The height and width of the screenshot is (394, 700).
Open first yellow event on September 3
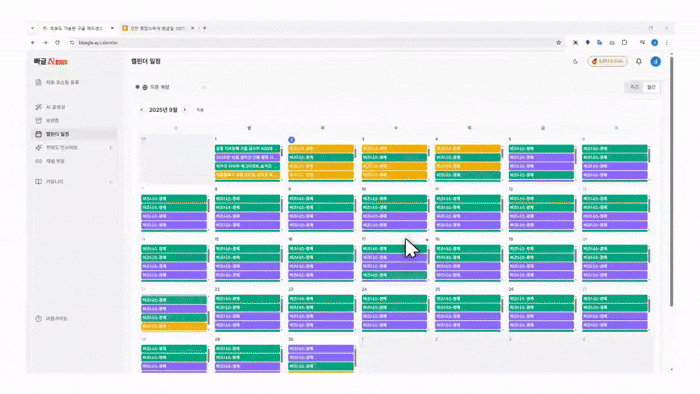click(394, 149)
